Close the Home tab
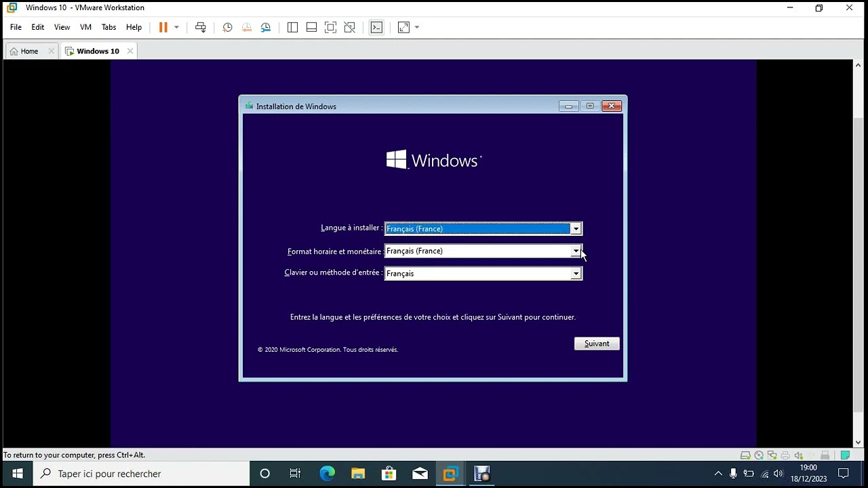The image size is (868, 488). (x=51, y=51)
